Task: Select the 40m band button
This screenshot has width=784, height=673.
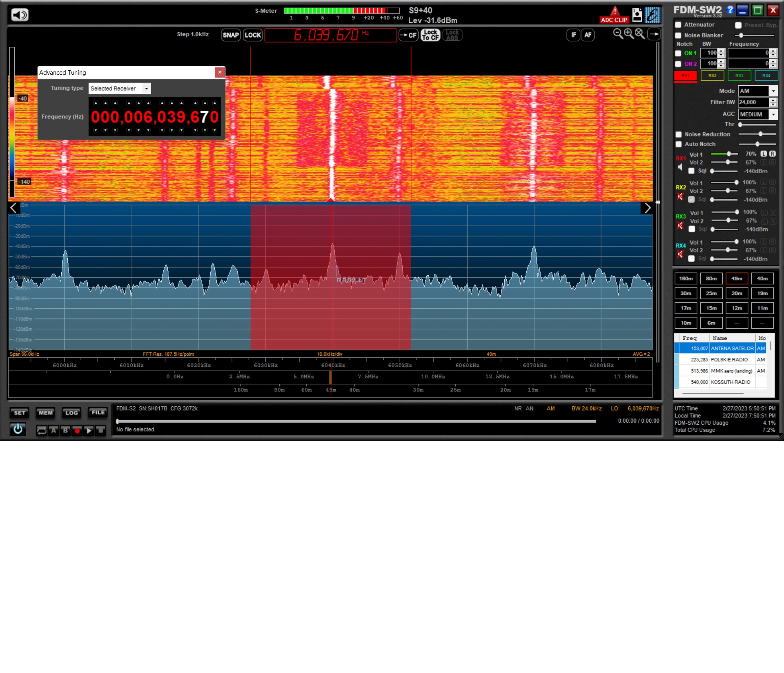Action: click(762, 279)
